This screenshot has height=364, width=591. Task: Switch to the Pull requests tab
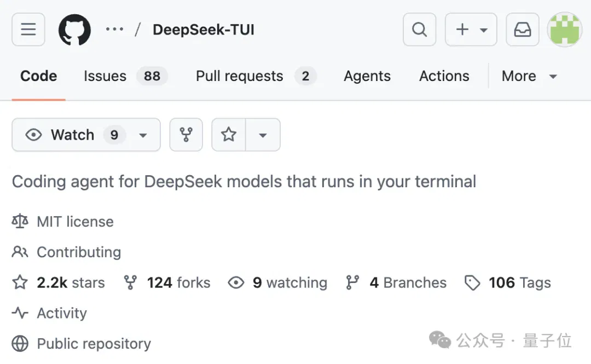(256, 76)
